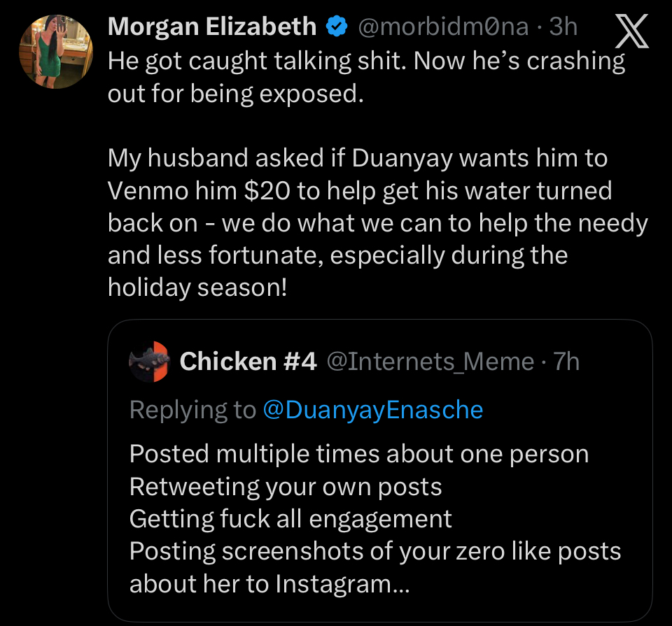This screenshot has width=672, height=626.
Task: Click the Chicken #4 avatar icon
Action: pos(150,361)
